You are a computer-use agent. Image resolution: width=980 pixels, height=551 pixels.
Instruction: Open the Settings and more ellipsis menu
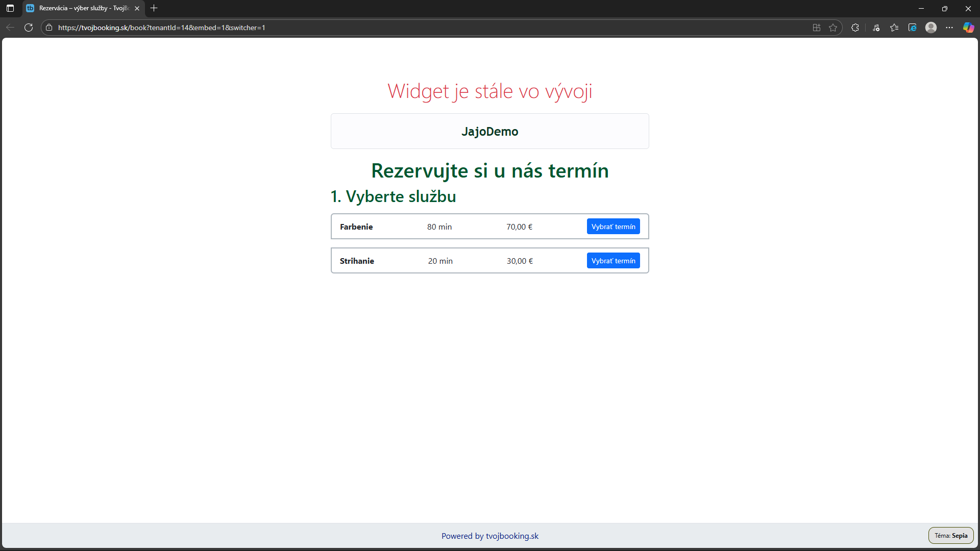click(949, 28)
